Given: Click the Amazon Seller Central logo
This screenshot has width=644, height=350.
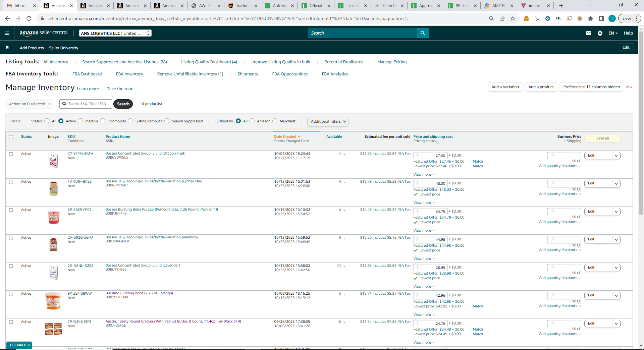Looking at the screenshot, I should [44, 33].
